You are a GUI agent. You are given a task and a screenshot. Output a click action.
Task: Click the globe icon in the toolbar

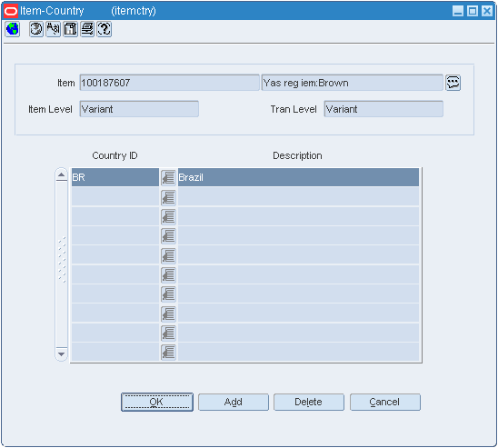point(13,29)
